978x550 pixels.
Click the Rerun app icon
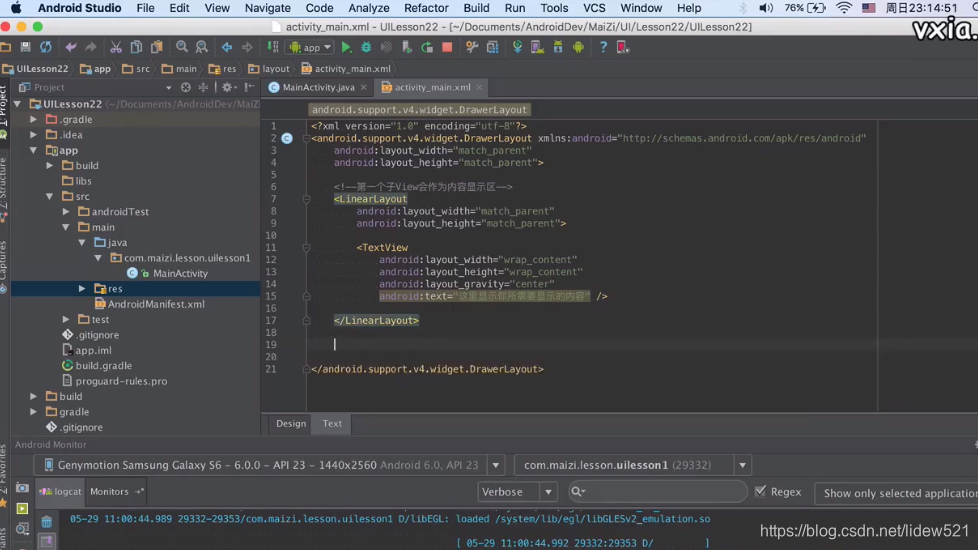pyautogui.click(x=427, y=47)
